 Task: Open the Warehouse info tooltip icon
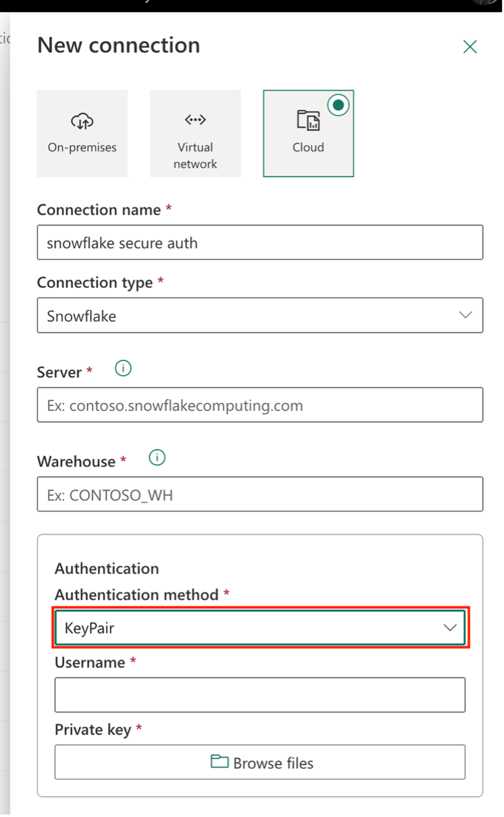coord(156,457)
